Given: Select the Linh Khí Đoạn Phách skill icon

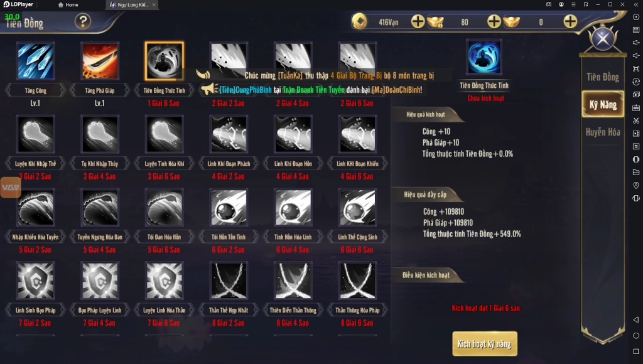Looking at the screenshot, I should (229, 134).
